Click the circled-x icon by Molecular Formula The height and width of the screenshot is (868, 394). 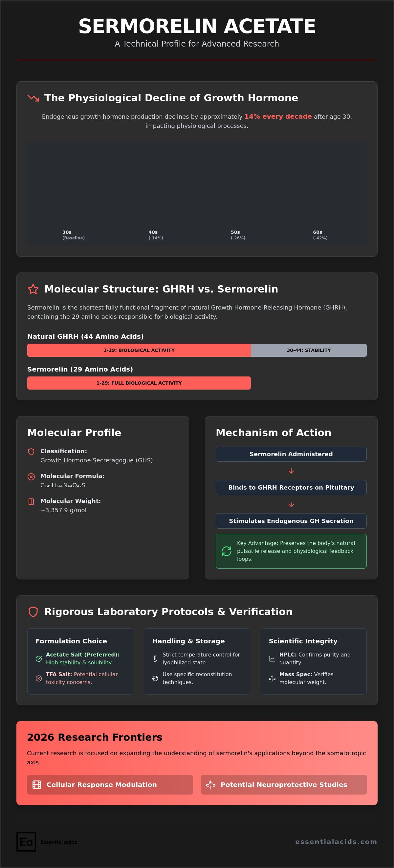(31, 477)
